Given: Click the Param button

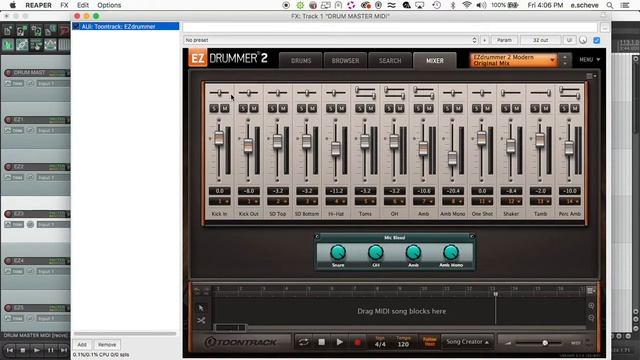Looking at the screenshot, I should click(x=504, y=40).
